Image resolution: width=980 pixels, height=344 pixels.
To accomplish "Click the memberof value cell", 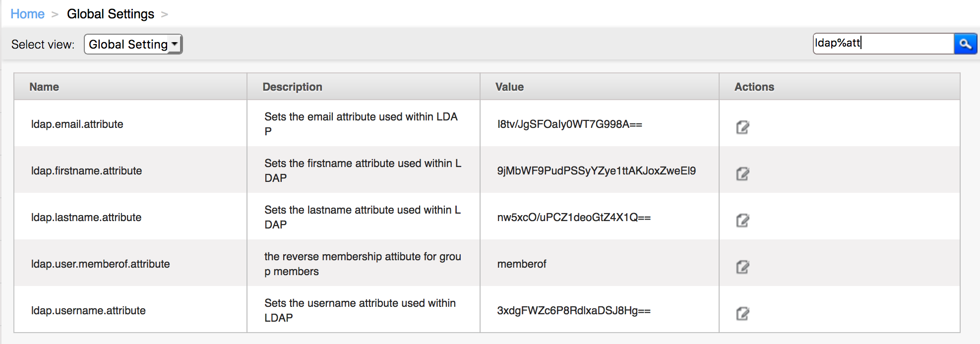I will tap(600, 263).
